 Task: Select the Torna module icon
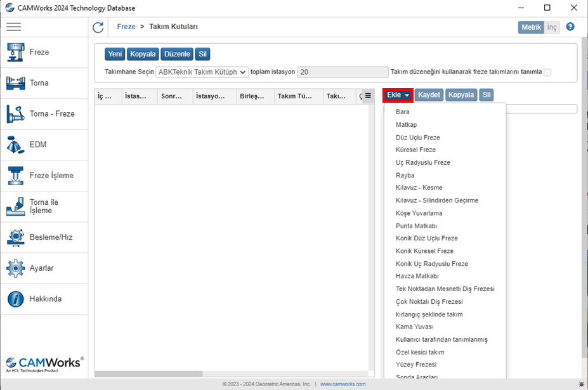(15, 83)
